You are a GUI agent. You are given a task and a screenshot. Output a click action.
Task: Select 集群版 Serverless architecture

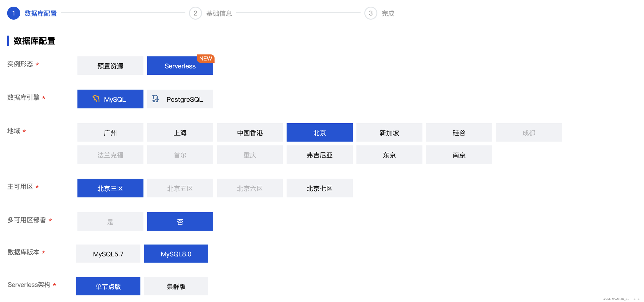point(176,286)
